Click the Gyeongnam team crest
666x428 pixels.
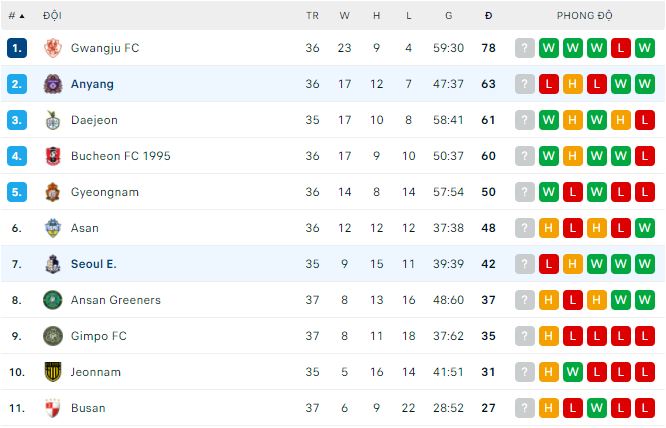(x=52, y=192)
